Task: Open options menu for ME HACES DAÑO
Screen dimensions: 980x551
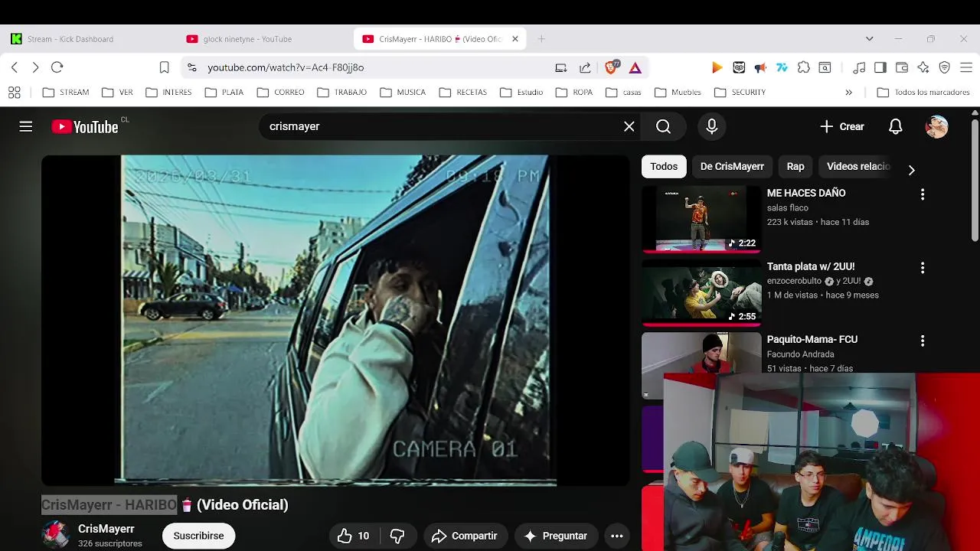Action: 923,194
